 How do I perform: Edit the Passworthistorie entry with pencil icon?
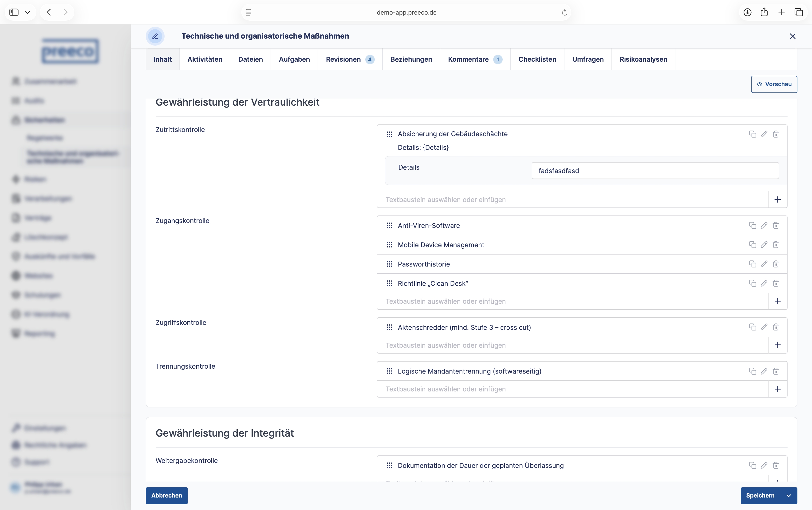764,264
